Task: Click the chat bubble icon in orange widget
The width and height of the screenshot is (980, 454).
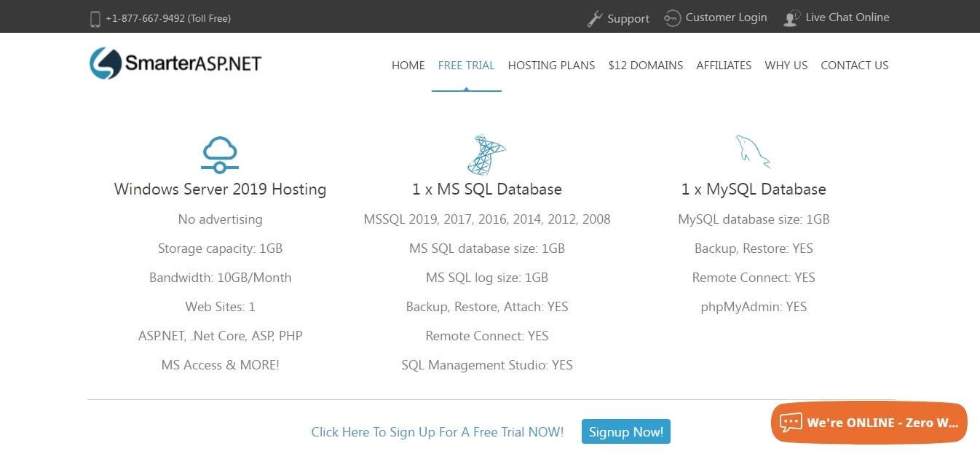Action: pyautogui.click(x=790, y=423)
